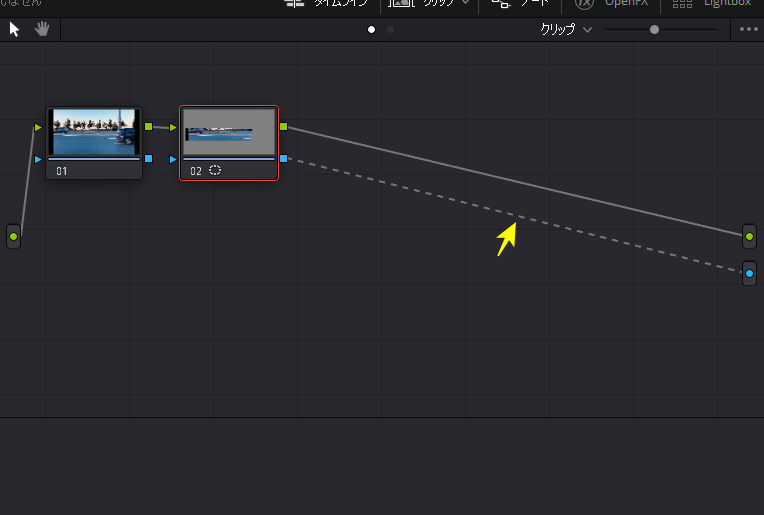This screenshot has width=764, height=515.
Task: Select node 02 thumbnail
Action: click(x=229, y=132)
